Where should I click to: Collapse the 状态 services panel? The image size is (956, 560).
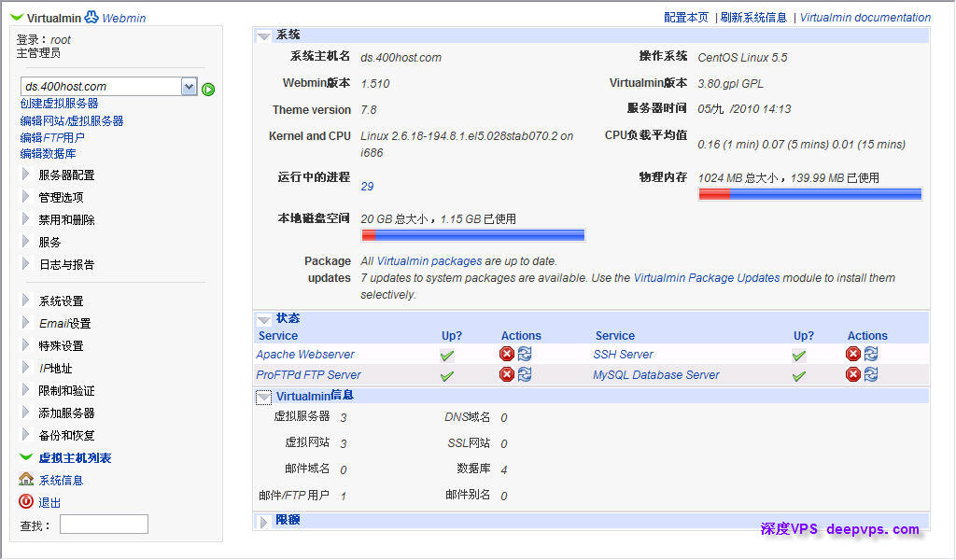tap(263, 319)
